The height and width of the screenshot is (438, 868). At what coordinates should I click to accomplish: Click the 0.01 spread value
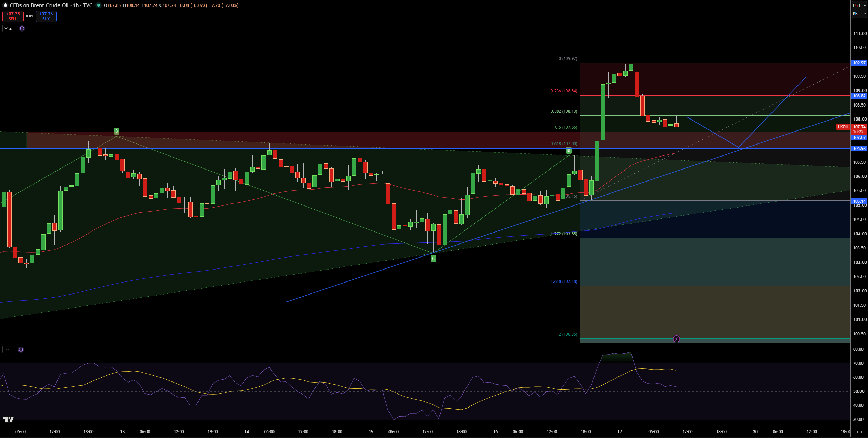[29, 16]
